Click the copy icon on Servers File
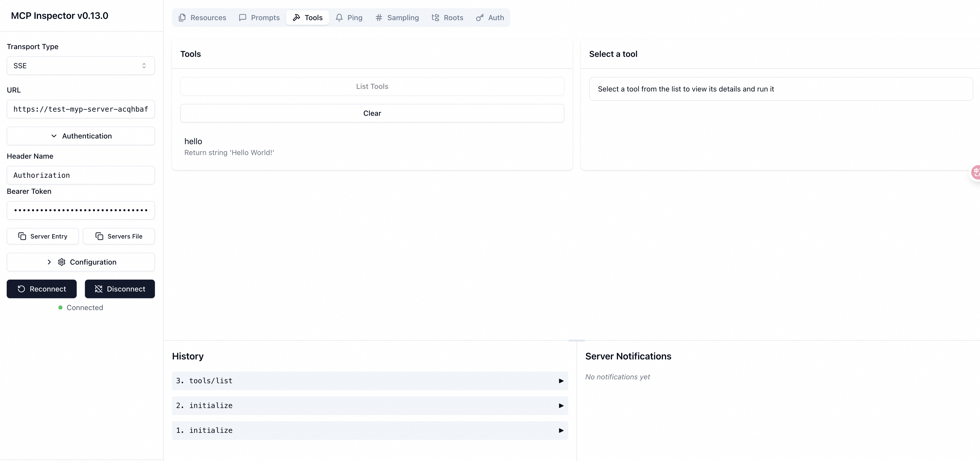The width and height of the screenshot is (980, 461). [x=99, y=236]
